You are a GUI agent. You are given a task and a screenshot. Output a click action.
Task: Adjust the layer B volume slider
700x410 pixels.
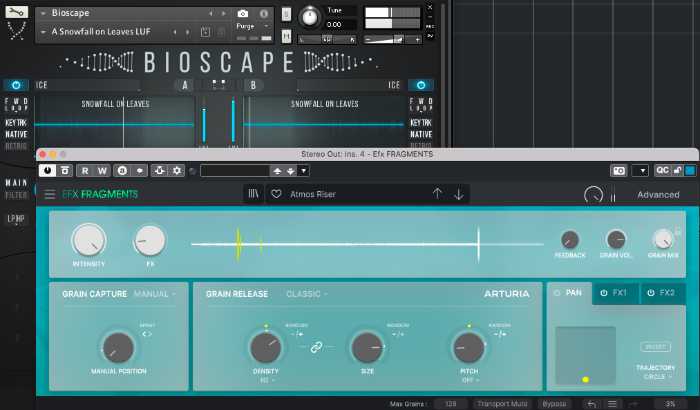tap(233, 121)
